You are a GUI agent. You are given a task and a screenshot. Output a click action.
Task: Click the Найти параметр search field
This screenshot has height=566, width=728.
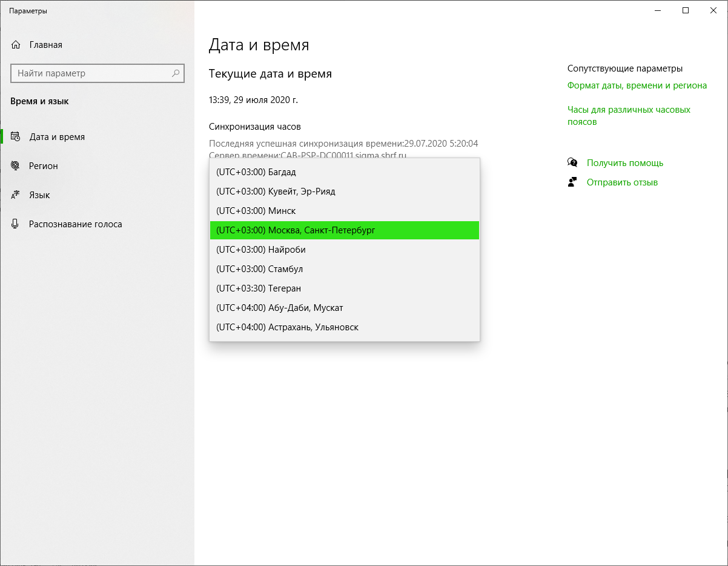[91, 73]
